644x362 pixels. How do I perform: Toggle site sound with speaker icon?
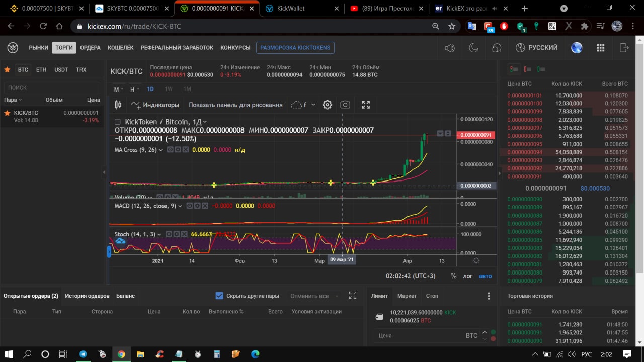(449, 48)
